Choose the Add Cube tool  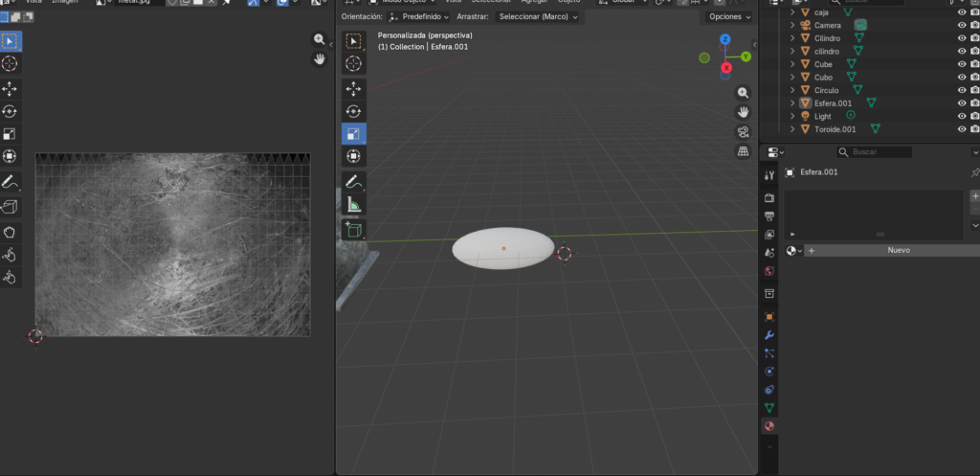click(354, 229)
